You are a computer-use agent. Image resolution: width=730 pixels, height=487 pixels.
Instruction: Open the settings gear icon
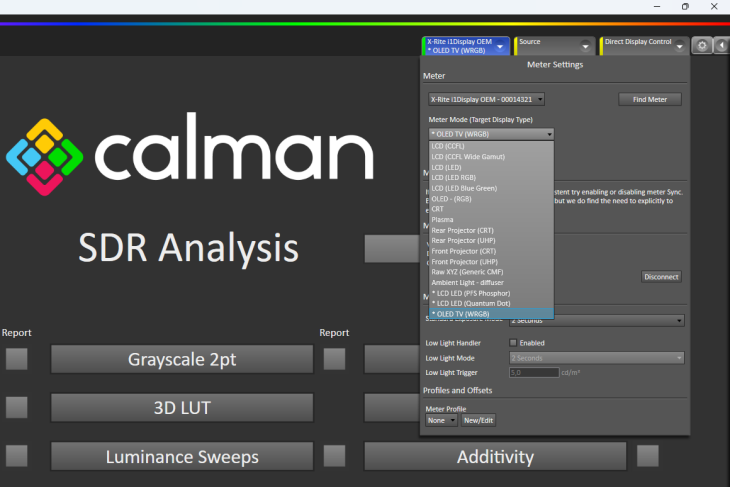pyautogui.click(x=702, y=45)
